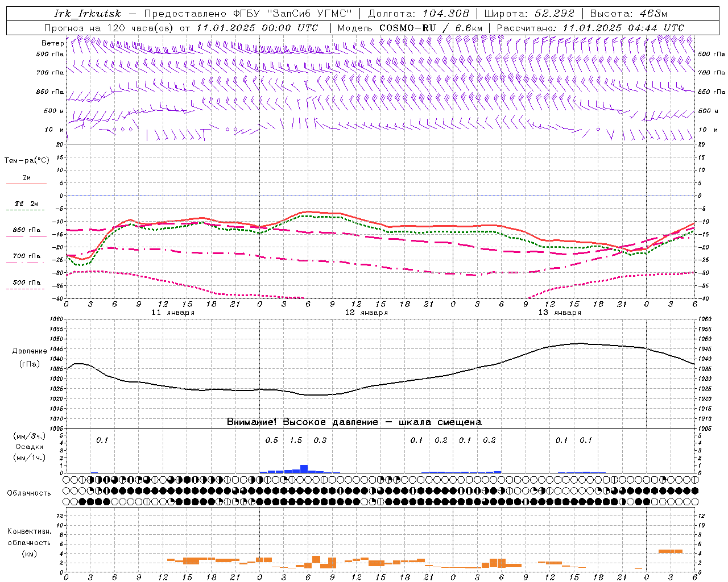Click the 11 января date label
728x582 pixels.
coord(173,313)
